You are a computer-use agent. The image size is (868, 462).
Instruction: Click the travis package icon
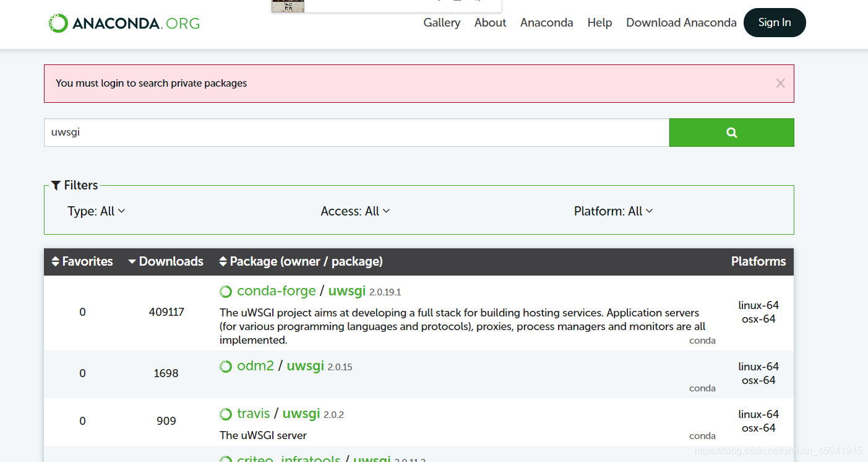(x=226, y=414)
